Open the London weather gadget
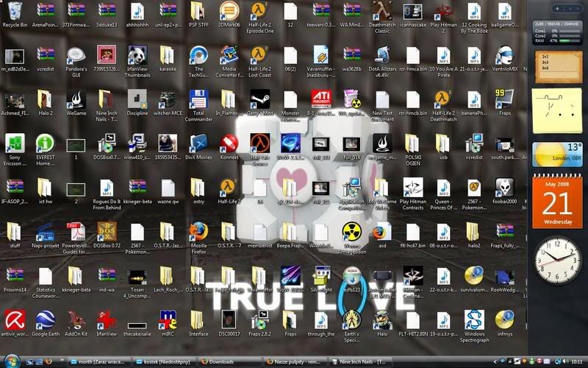The image size is (588, 368). [557, 155]
